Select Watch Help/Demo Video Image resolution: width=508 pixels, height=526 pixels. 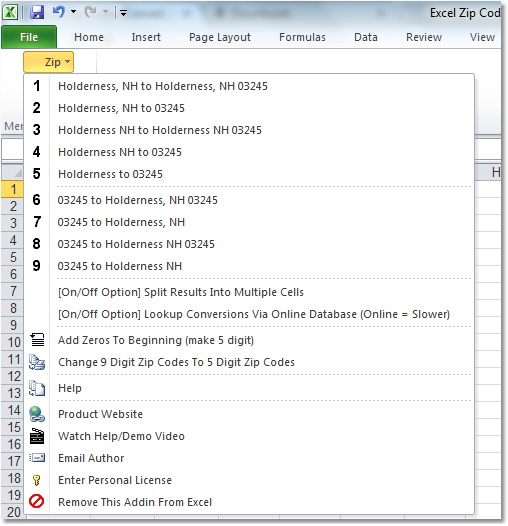coord(249,436)
